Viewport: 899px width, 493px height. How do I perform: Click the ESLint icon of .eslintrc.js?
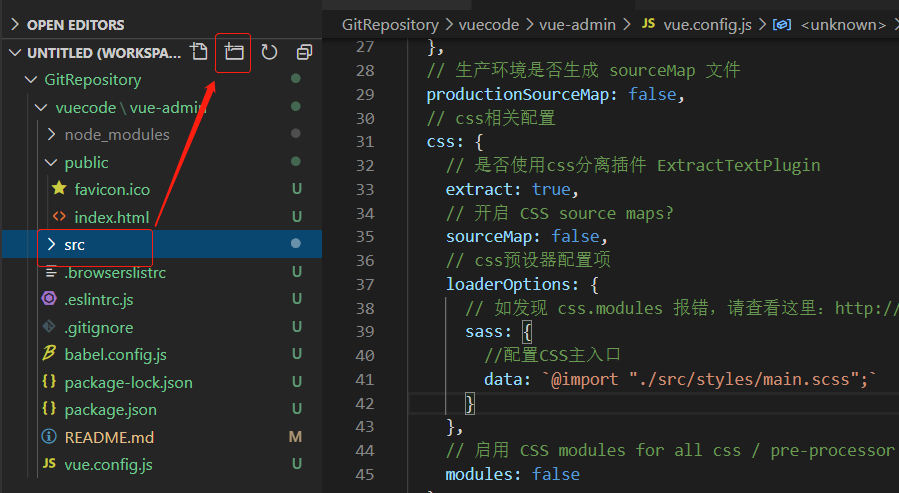(49, 298)
